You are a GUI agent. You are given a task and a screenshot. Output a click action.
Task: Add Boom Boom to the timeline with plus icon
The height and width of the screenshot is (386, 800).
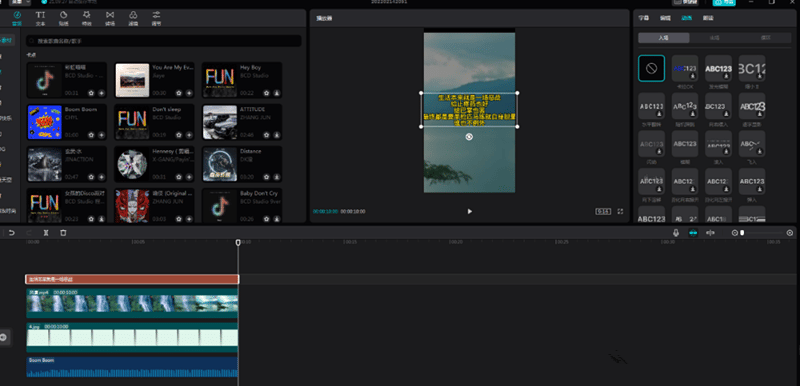coord(101,135)
